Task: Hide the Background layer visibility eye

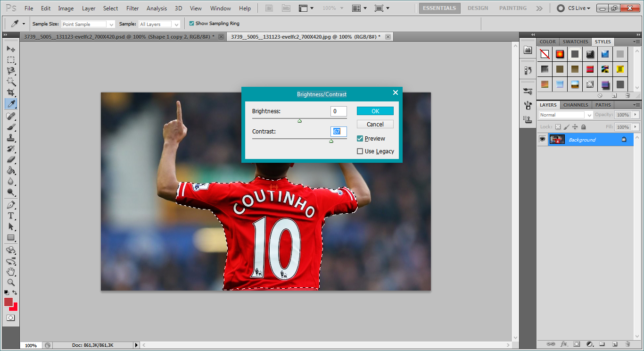Action: point(543,140)
